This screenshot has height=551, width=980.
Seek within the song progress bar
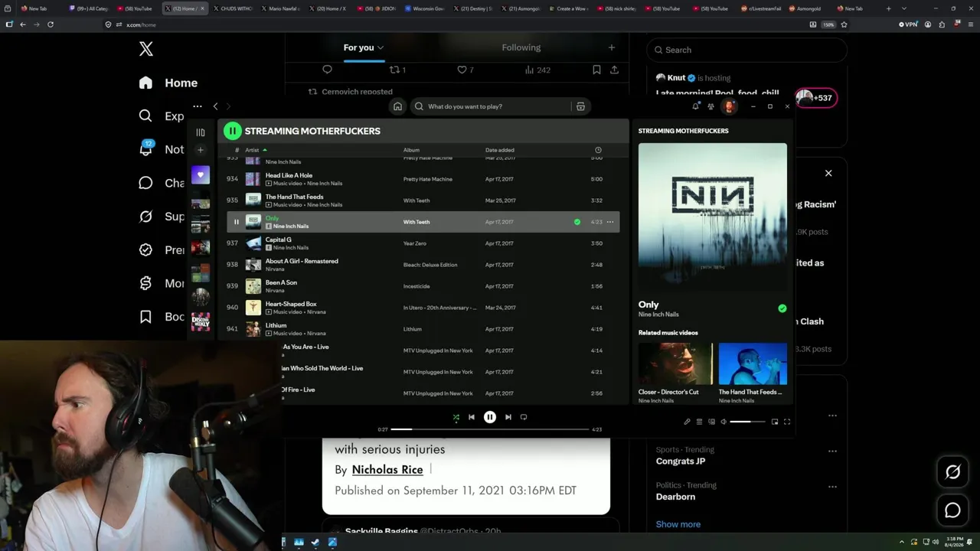(490, 429)
